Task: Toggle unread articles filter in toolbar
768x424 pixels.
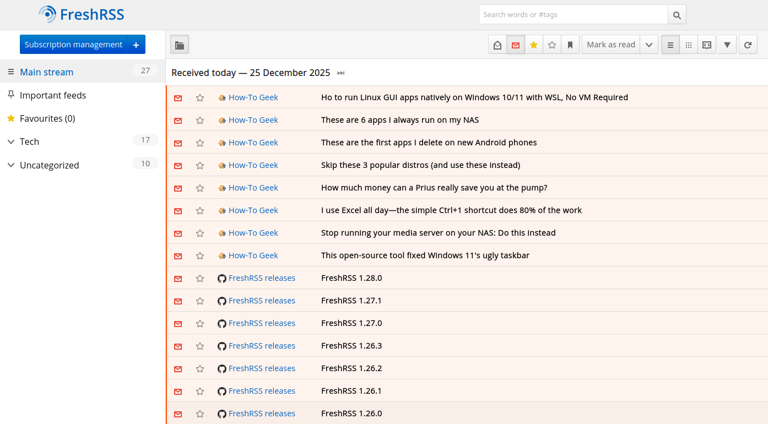Action: click(x=516, y=45)
